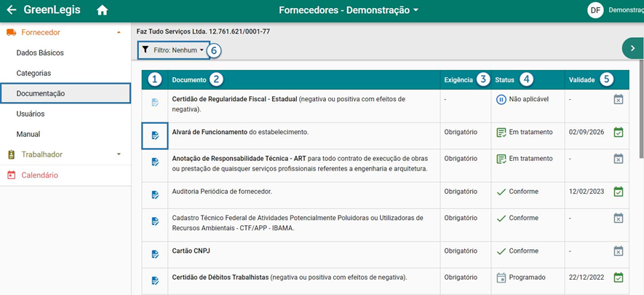
Task: Collapse the Fornecedor menu section
Action: [x=119, y=32]
